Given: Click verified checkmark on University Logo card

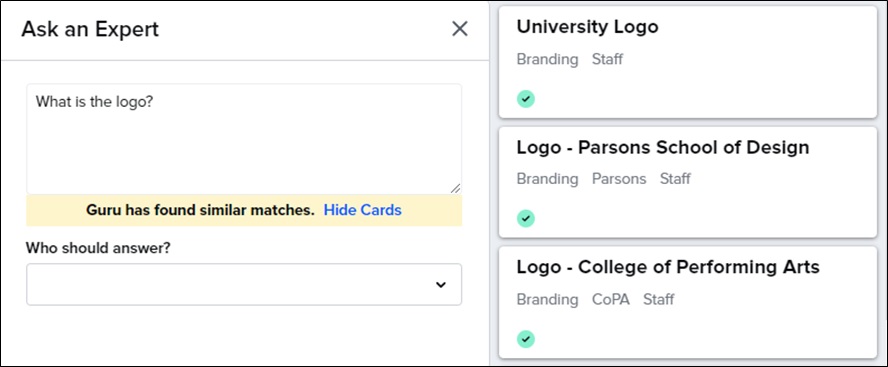Looking at the screenshot, I should [526, 99].
